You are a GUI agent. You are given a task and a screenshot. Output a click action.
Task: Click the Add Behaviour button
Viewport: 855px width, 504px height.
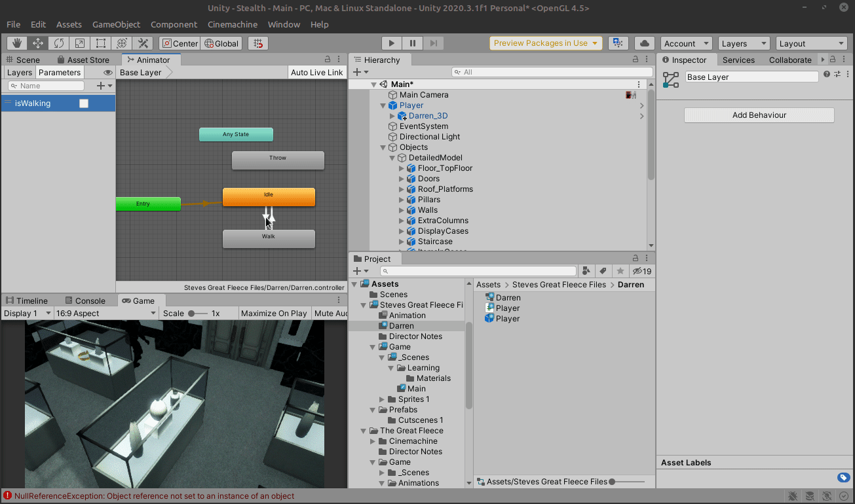click(x=759, y=115)
